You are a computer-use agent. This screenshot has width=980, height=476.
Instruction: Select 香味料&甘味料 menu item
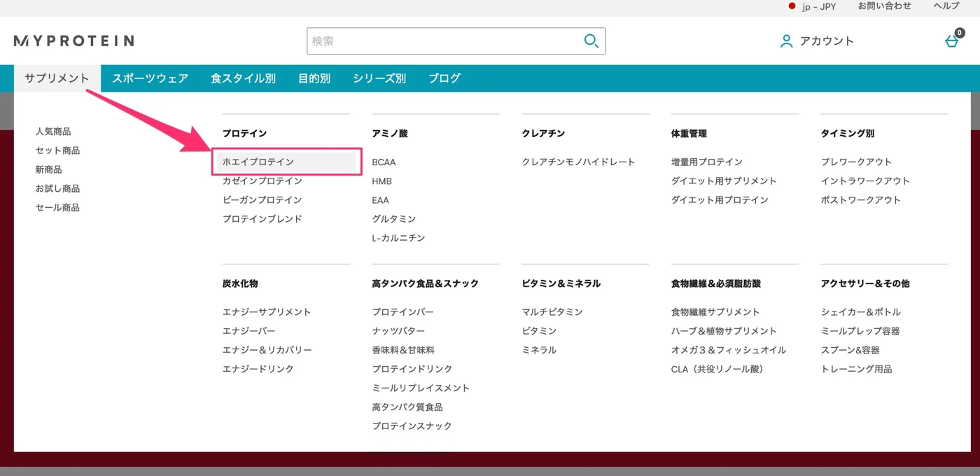404,349
